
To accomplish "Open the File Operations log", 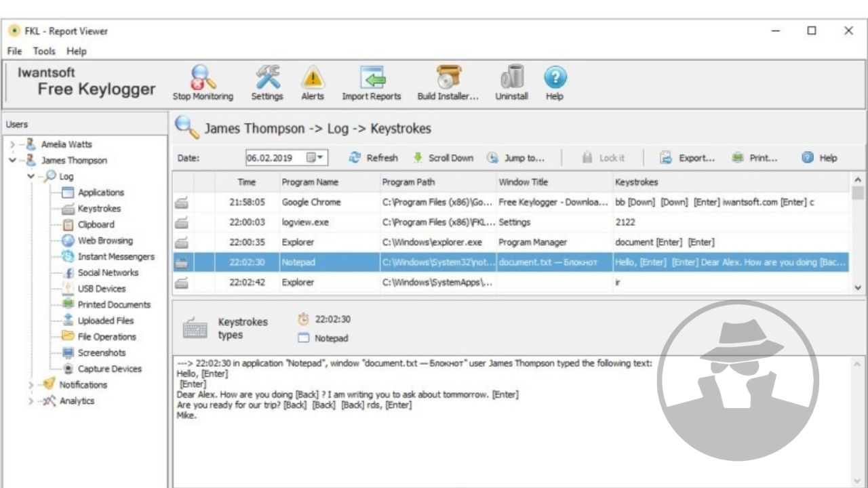I will click(x=106, y=337).
